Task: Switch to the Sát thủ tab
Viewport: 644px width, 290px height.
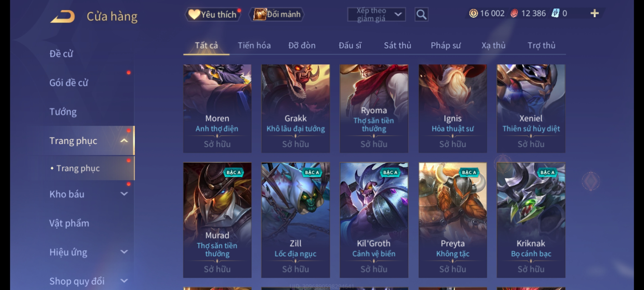Action: point(397,45)
